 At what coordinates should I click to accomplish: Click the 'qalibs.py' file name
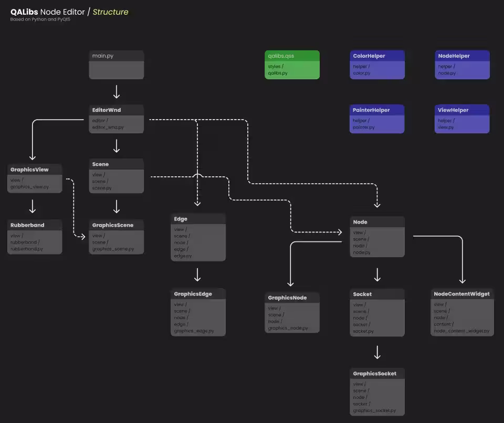[278, 73]
